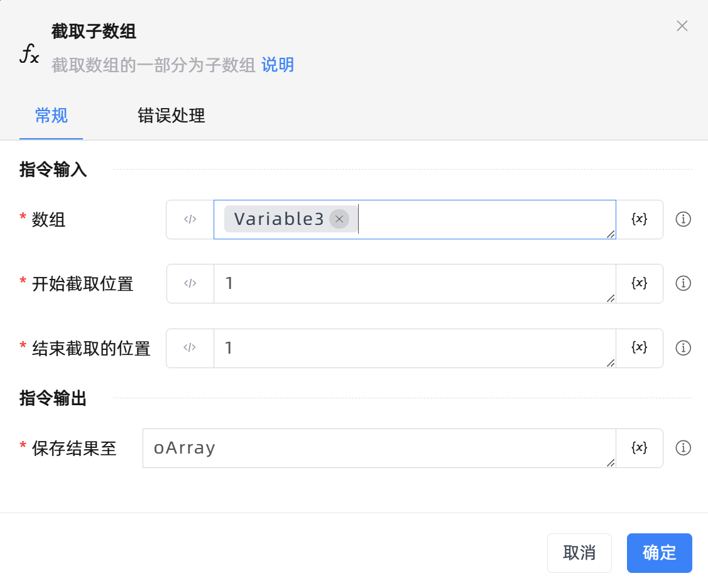Close the 截取子数组 dialog
Screen dimensions: 708x588
[x=682, y=26]
